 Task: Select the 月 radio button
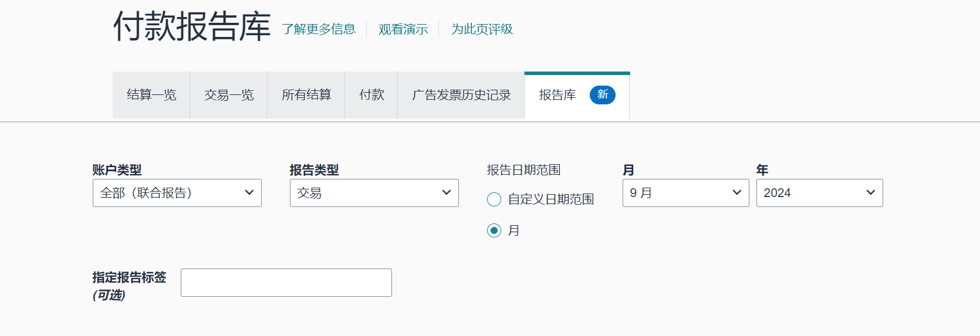pyautogui.click(x=494, y=230)
